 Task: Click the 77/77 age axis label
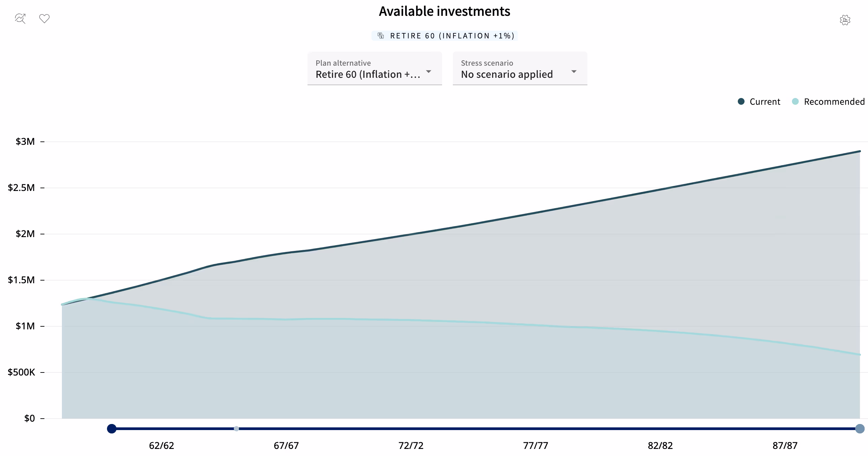click(535, 446)
